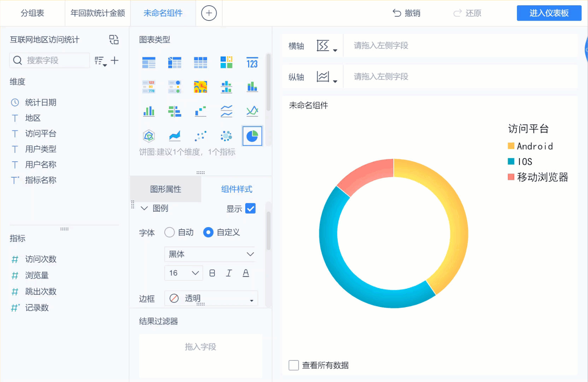Open the 纵轴 axis type dropdown
588x382 pixels.
[327, 77]
